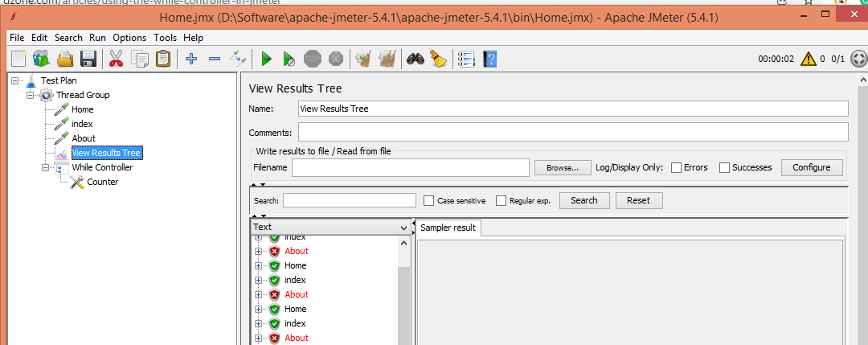Clear results with single broom icon
This screenshot has height=345, width=868.
363,59
